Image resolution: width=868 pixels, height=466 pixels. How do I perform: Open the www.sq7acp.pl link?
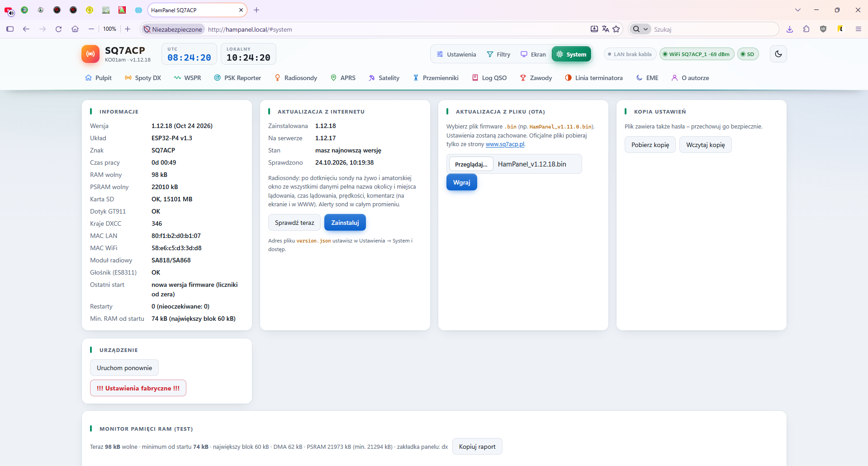point(505,144)
